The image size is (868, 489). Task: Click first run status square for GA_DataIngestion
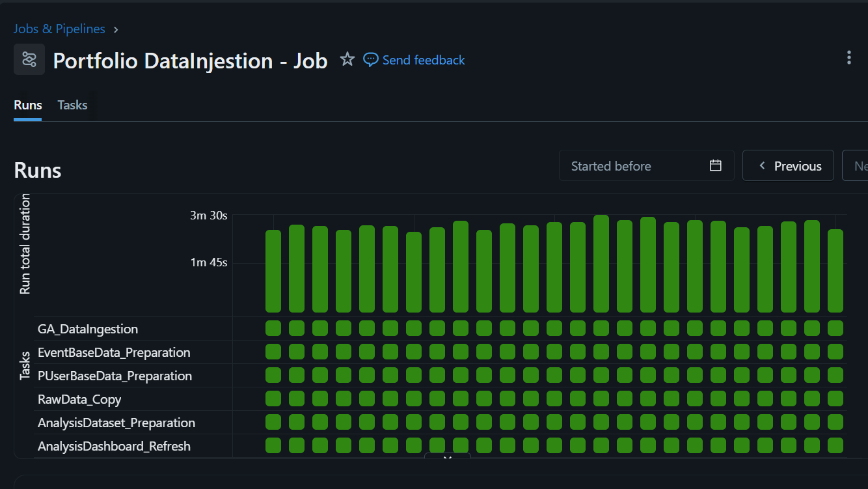[x=273, y=328]
